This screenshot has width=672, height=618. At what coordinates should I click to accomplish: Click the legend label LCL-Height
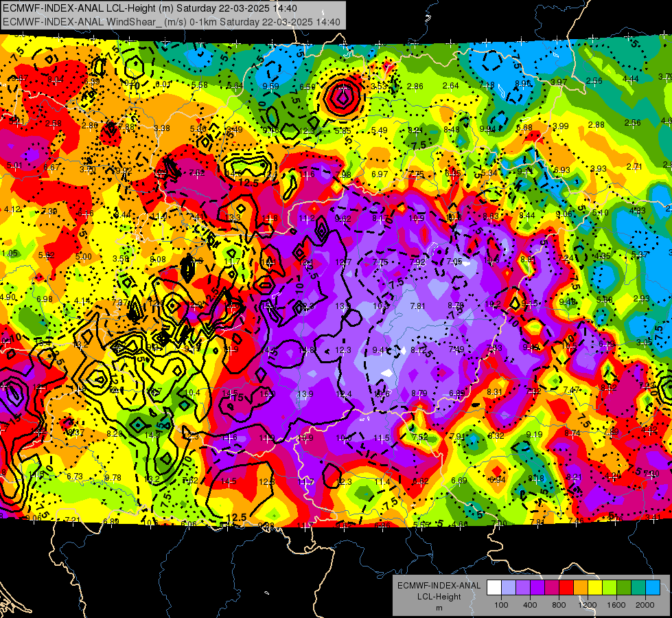click(439, 597)
